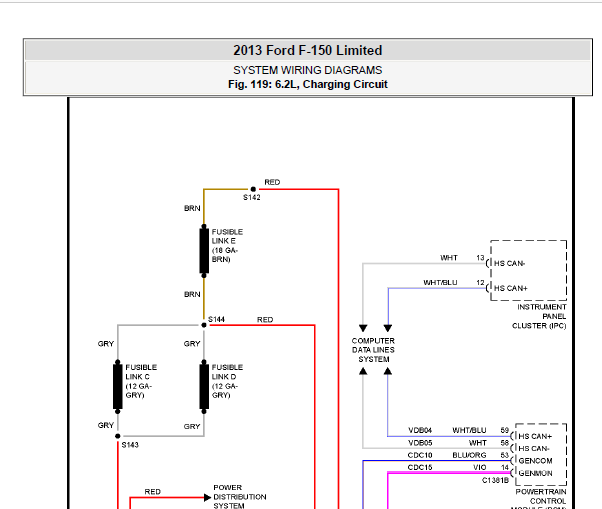This screenshot has width=602, height=509.
Task: Click the Fusible Link D component symbol
Action: 204,387
